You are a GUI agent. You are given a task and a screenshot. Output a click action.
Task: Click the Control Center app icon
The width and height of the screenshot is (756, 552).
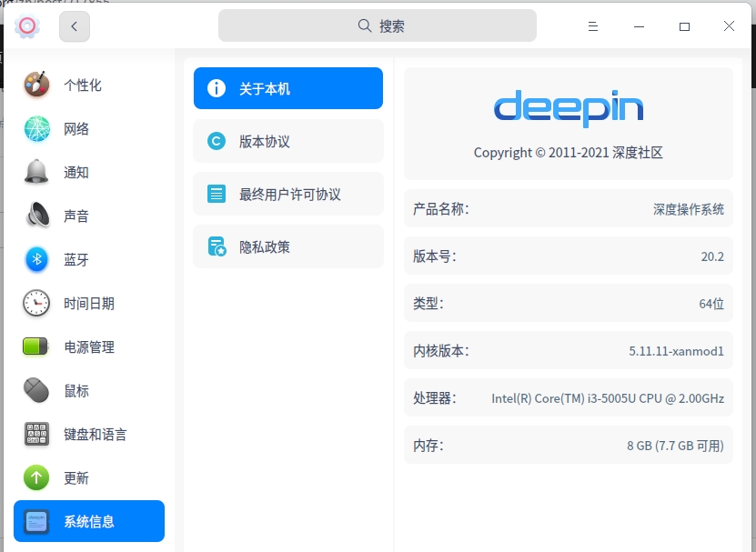coord(26,26)
